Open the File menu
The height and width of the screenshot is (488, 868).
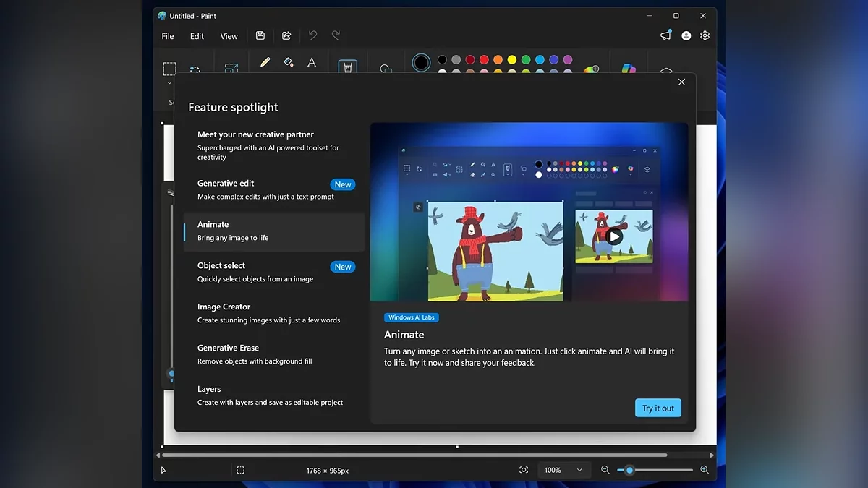pyautogui.click(x=168, y=36)
